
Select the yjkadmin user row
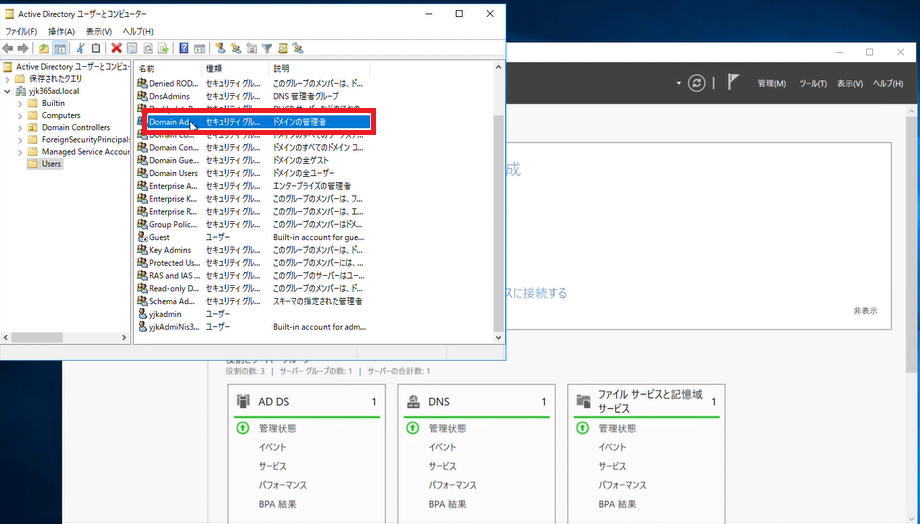[253, 314]
